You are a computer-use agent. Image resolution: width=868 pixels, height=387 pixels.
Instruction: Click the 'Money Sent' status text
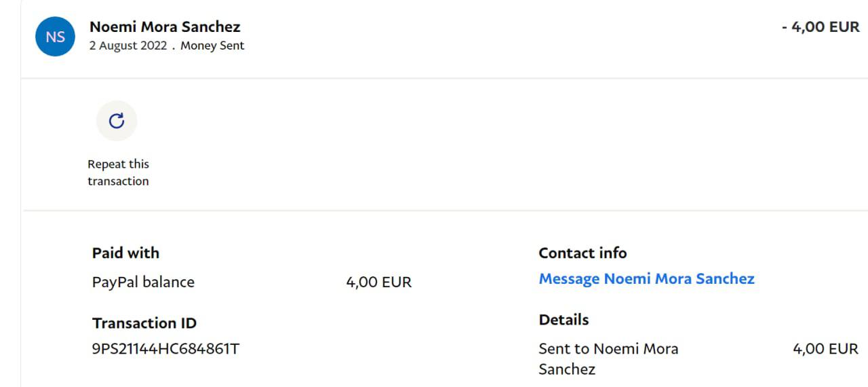pyautogui.click(x=212, y=46)
